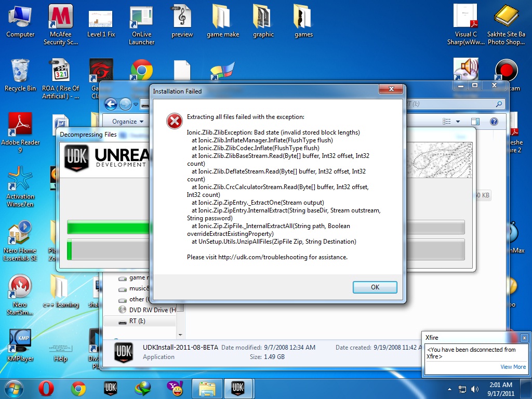Open the Organize dropdown menu
The width and height of the screenshot is (532, 399).
coord(128,122)
